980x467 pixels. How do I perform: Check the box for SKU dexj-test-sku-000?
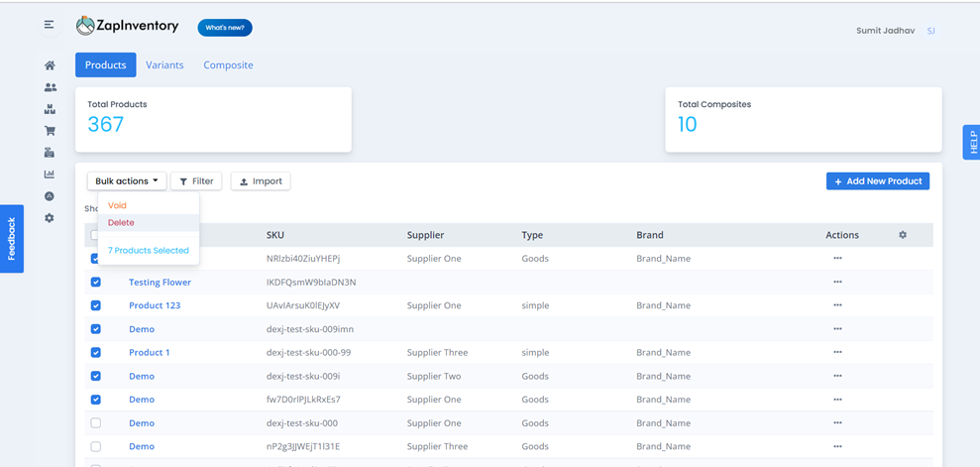coord(96,422)
